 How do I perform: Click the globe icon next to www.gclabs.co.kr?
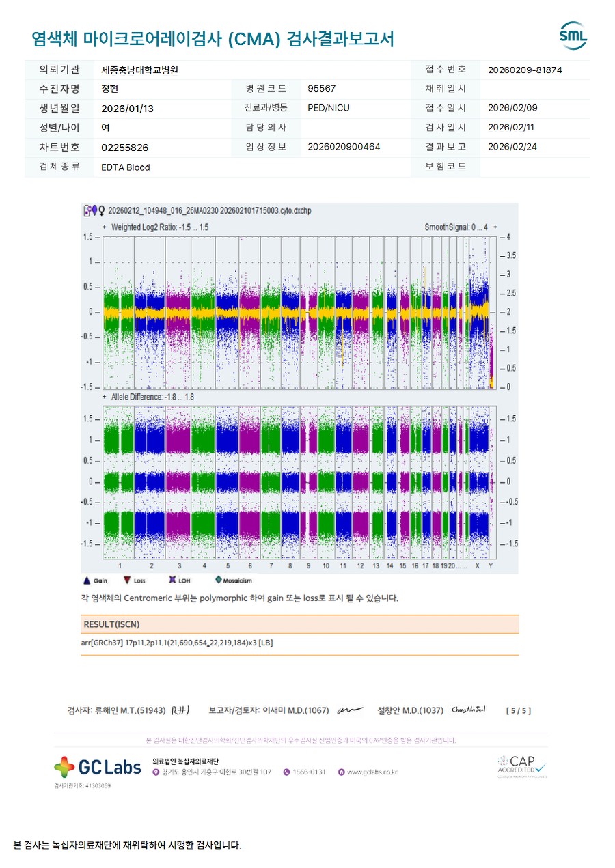341,772
